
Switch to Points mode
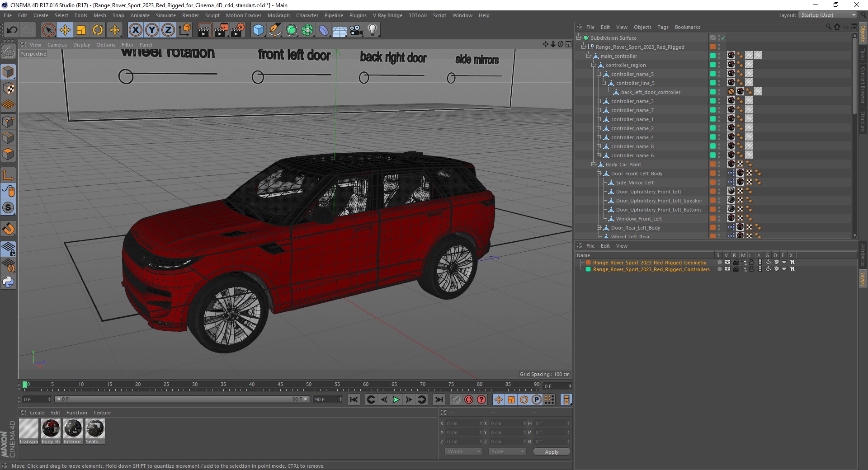tap(8, 122)
